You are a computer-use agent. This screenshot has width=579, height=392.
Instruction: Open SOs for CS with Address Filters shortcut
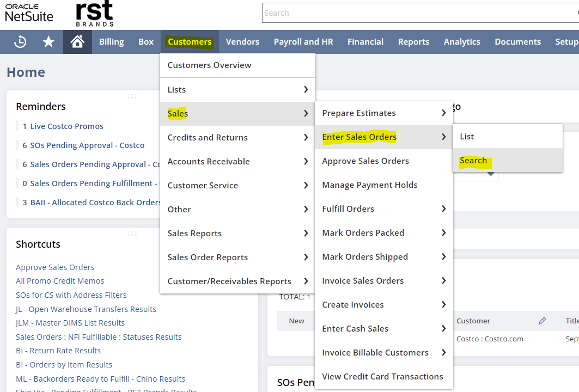(71, 295)
